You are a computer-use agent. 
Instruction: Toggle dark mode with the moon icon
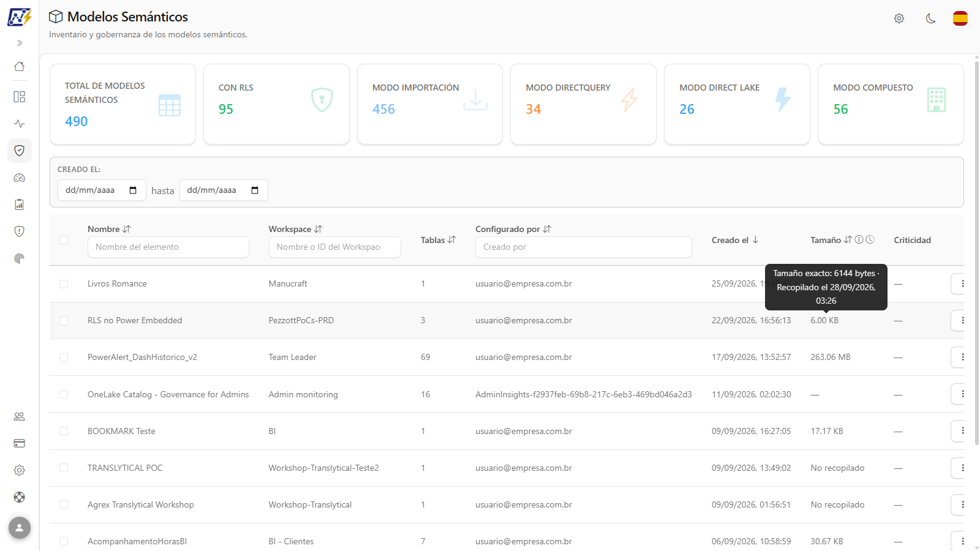(930, 18)
